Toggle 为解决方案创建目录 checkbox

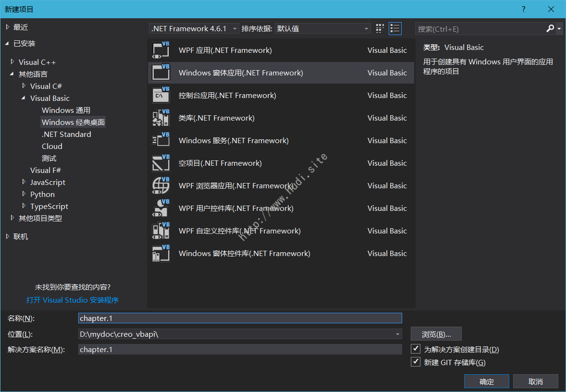tap(416, 349)
